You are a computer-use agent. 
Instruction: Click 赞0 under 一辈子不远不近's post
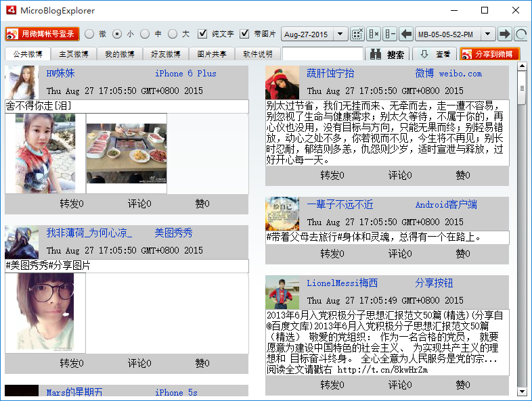(463, 254)
